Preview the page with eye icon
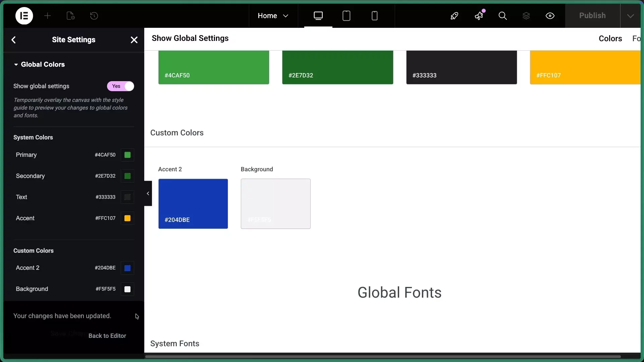Viewport: 644px width, 362px height. (x=550, y=16)
